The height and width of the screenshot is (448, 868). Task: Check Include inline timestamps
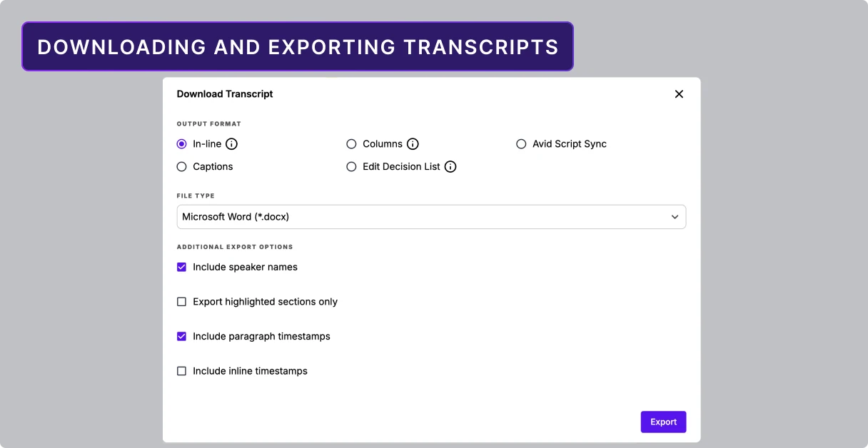181,370
